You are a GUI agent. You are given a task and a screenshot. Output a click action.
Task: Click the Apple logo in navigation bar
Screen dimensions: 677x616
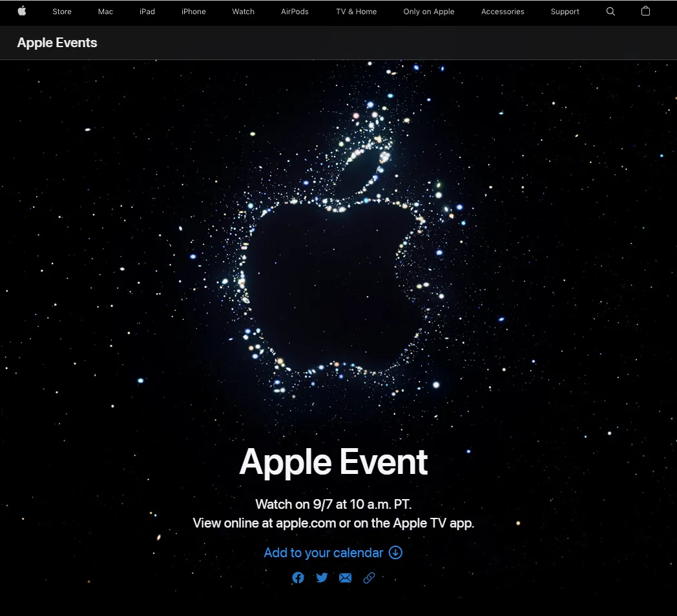coord(22,11)
